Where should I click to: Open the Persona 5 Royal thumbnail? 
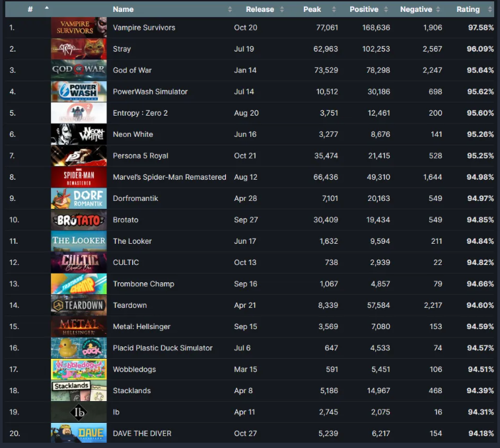coord(79,156)
